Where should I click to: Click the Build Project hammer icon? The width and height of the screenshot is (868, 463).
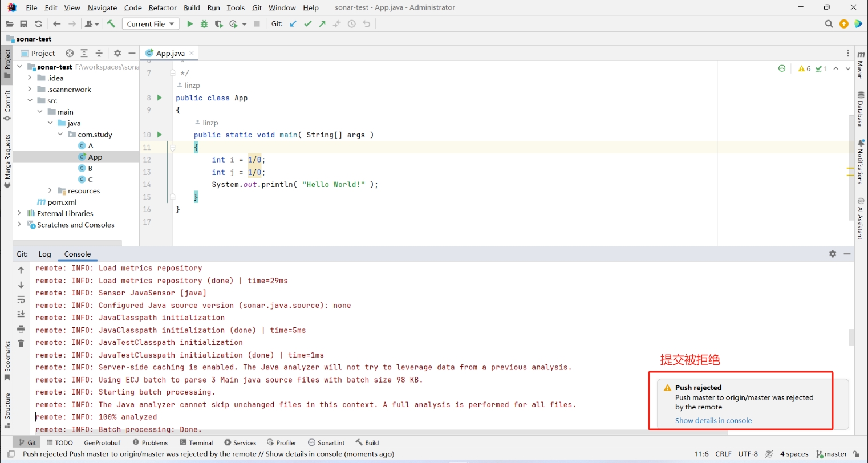click(111, 24)
